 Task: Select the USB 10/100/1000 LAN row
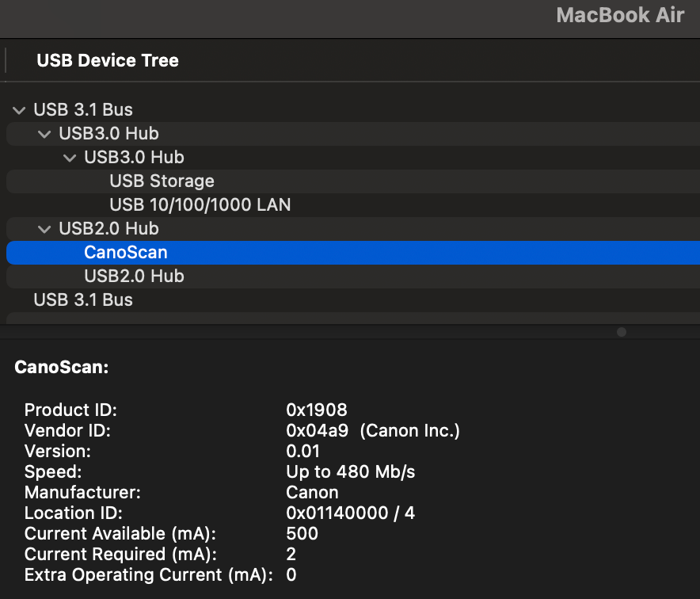pos(353,205)
